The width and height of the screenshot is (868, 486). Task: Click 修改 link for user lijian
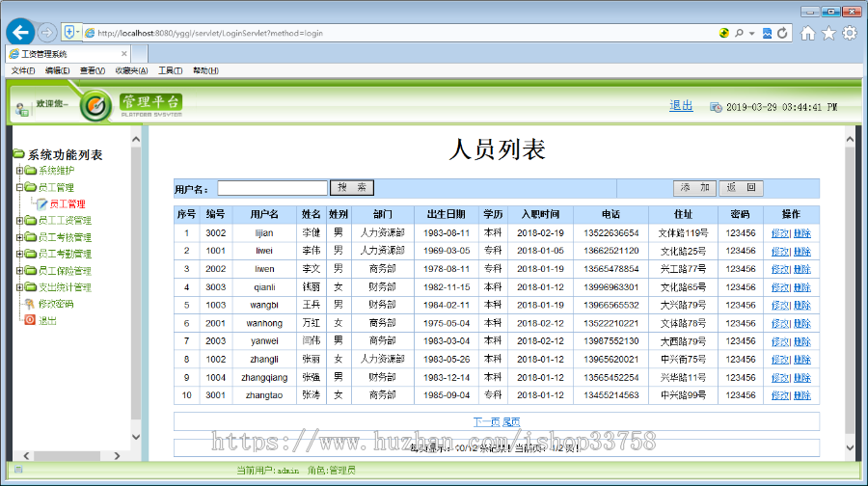[780, 233]
